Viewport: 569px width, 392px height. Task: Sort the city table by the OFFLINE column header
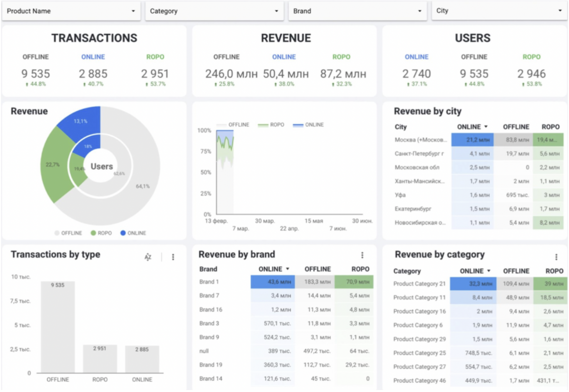(516, 127)
